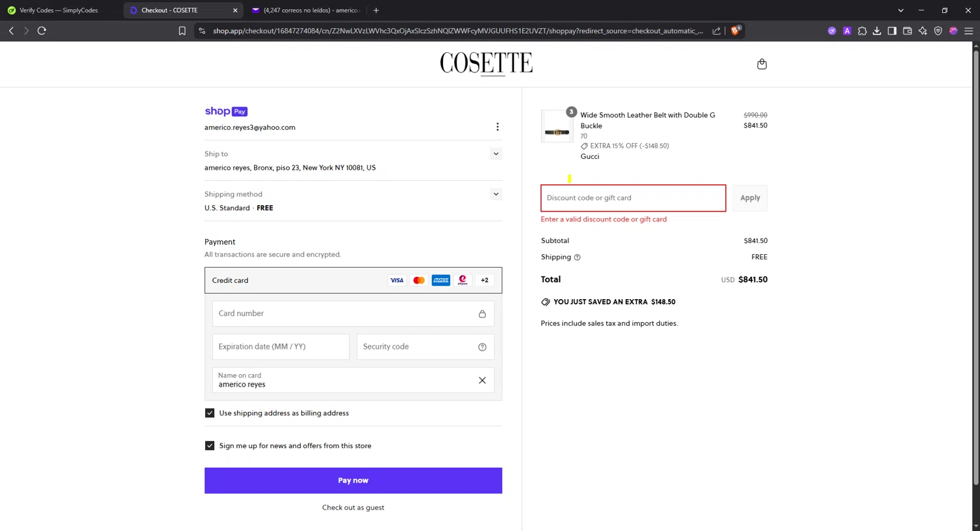Click the 'EXTRA 15% OFF (-$148.50)' discount label
980x531 pixels.
click(x=629, y=146)
